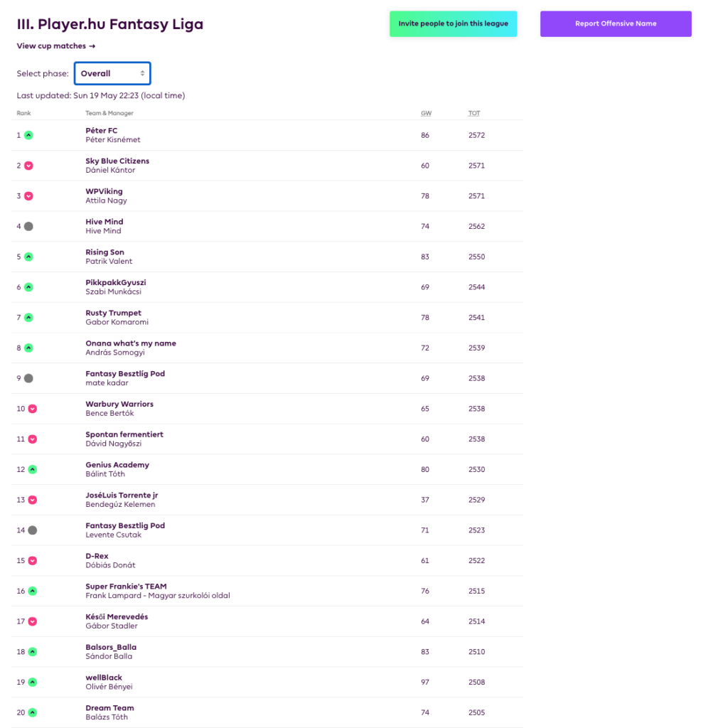Click grey unchanged indicator beside rank 4
713x728 pixels.
(28, 226)
